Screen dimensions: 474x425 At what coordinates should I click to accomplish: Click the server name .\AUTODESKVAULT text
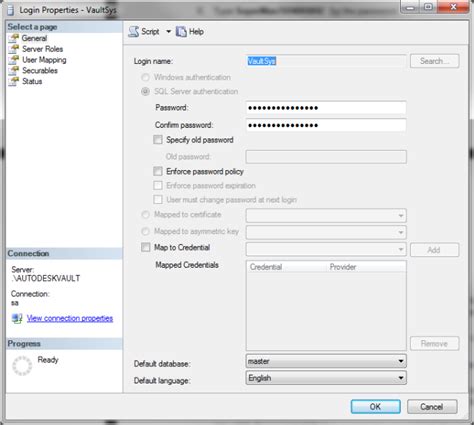tap(46, 278)
